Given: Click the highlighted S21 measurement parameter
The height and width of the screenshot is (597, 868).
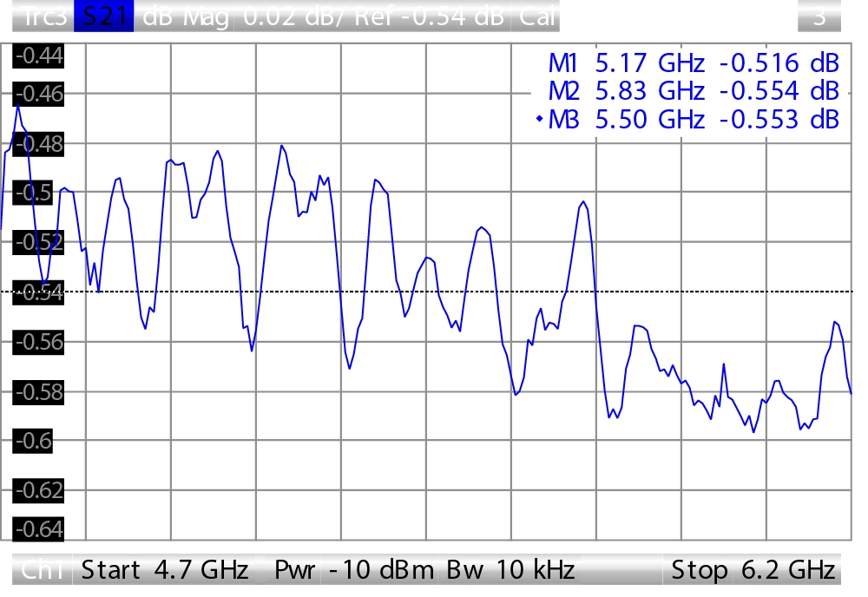Looking at the screenshot, I should pyautogui.click(x=103, y=17).
